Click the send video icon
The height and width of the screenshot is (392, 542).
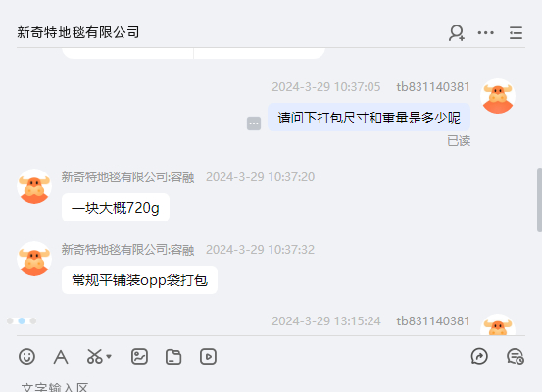[x=208, y=357]
